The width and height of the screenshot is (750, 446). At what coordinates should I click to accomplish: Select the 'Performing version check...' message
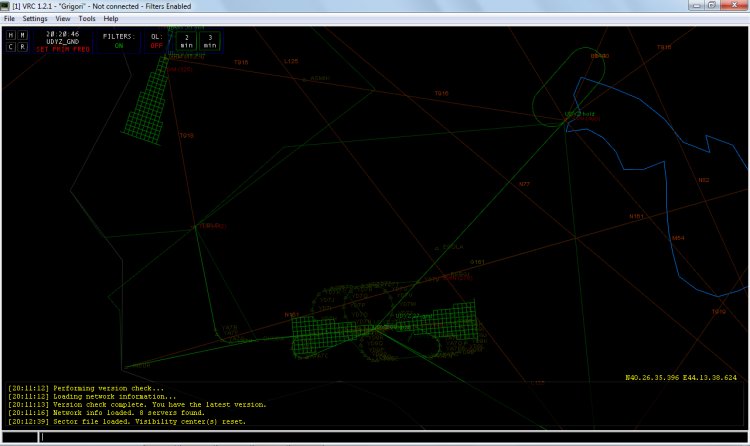point(86,389)
